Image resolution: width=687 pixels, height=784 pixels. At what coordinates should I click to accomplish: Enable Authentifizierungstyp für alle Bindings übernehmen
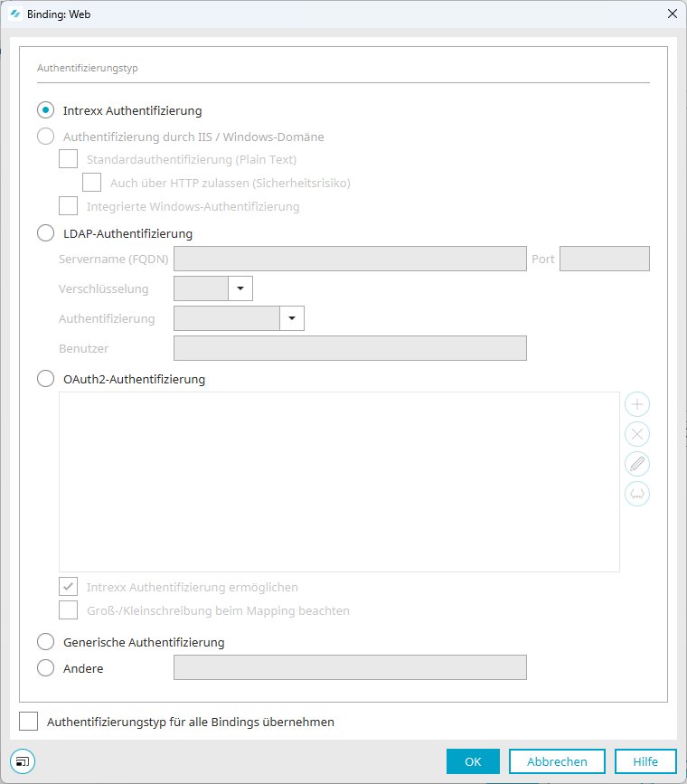pyautogui.click(x=29, y=722)
